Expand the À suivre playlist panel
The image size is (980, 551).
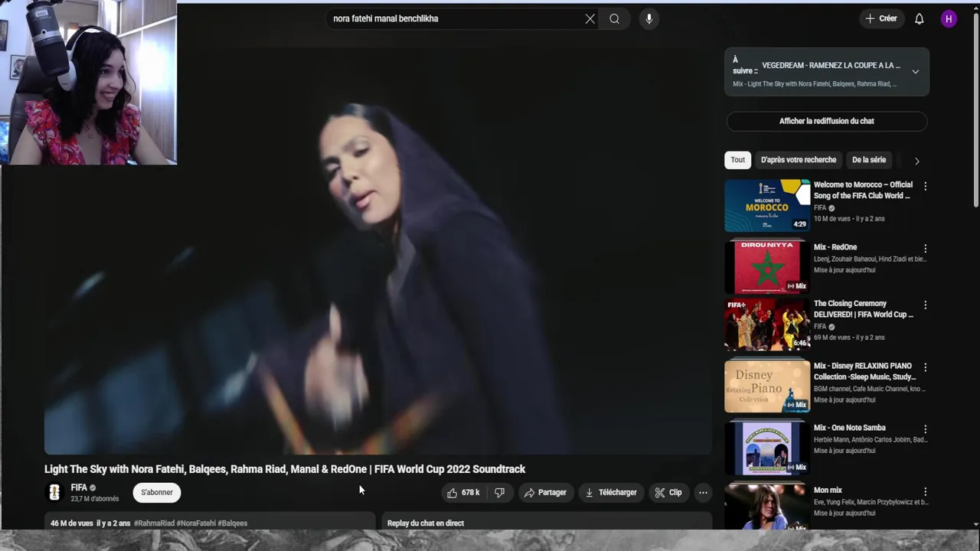915,71
